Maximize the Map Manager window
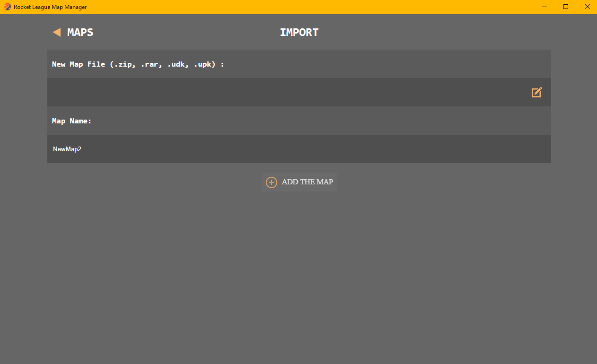Image resolution: width=597 pixels, height=364 pixels. [x=566, y=7]
